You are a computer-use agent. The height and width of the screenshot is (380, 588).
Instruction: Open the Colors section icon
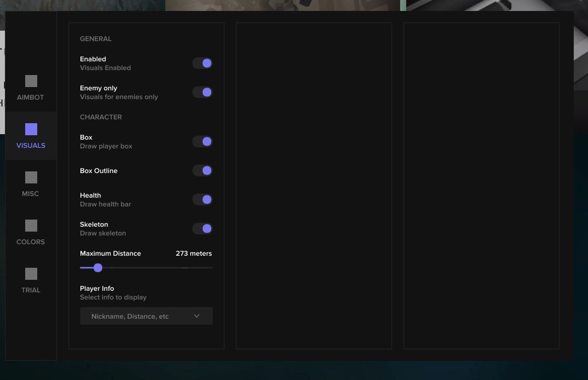click(x=31, y=226)
